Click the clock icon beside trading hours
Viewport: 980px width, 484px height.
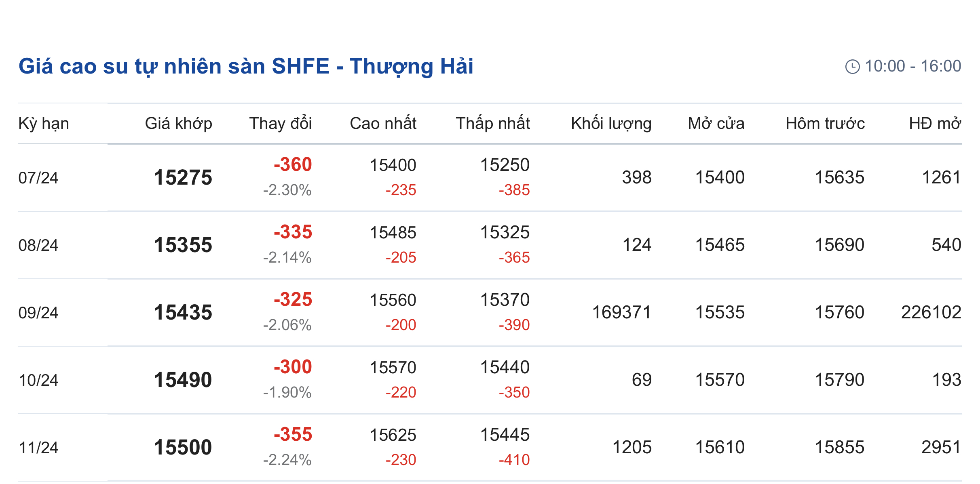click(852, 67)
